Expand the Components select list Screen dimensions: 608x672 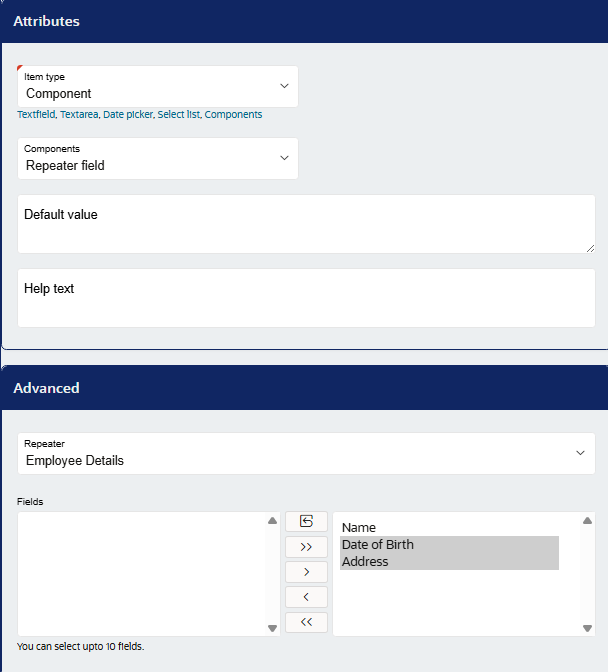click(x=158, y=159)
